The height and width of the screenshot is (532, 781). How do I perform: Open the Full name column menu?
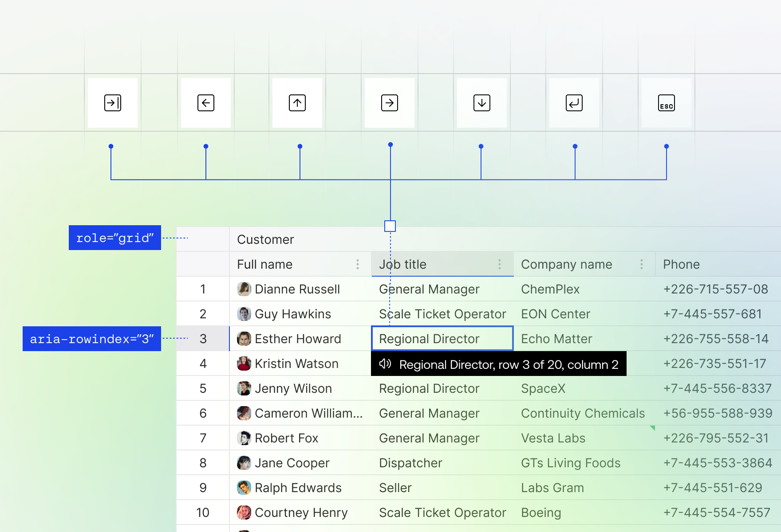pos(358,264)
